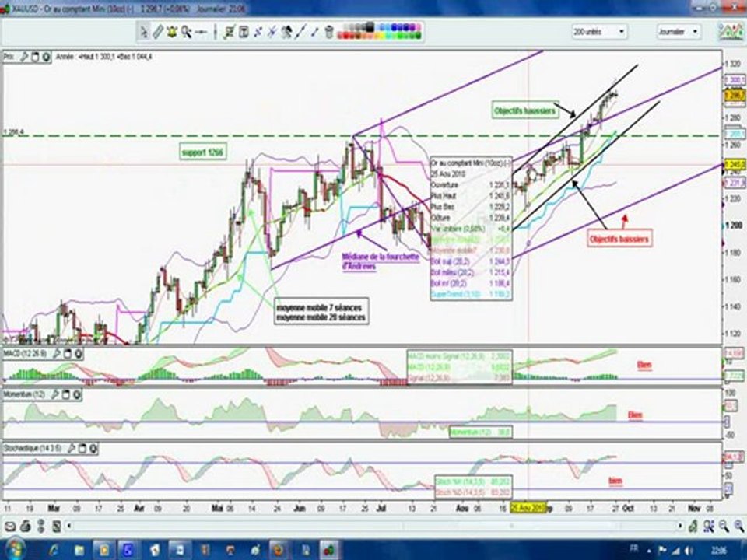Remove the Stochastique indicator panel
This screenshot has width=747, height=560.
[93, 449]
